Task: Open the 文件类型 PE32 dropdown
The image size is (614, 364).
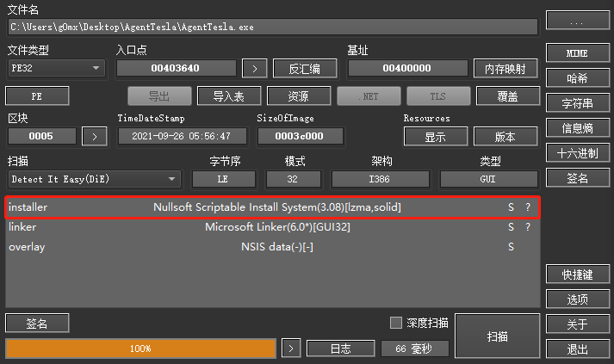Action: pyautogui.click(x=56, y=68)
